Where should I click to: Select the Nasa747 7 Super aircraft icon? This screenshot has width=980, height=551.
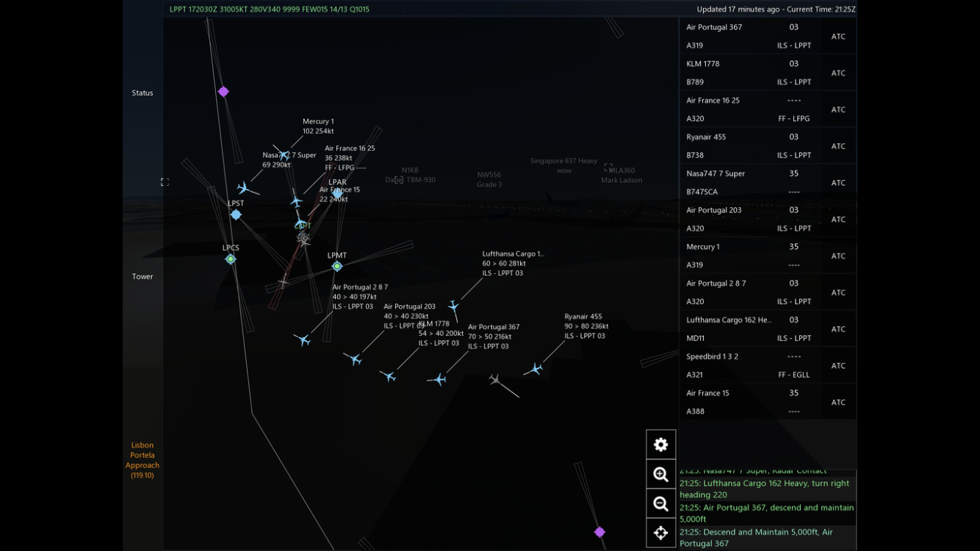(x=244, y=188)
